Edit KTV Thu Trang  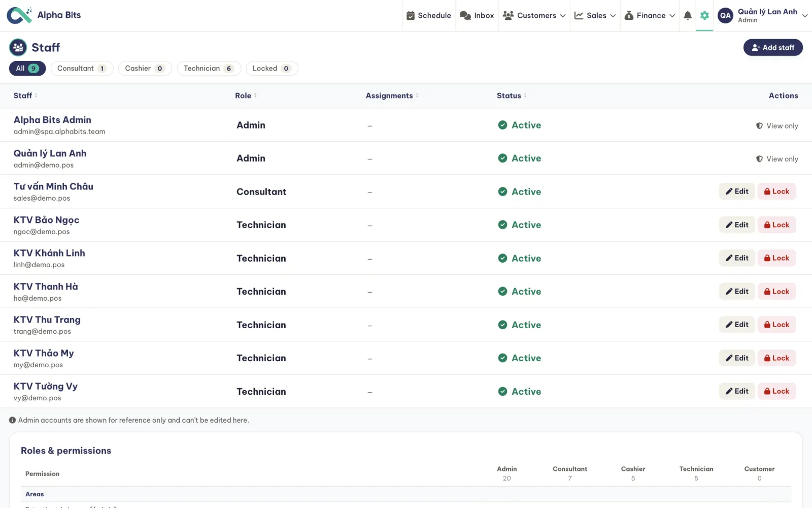(x=737, y=325)
